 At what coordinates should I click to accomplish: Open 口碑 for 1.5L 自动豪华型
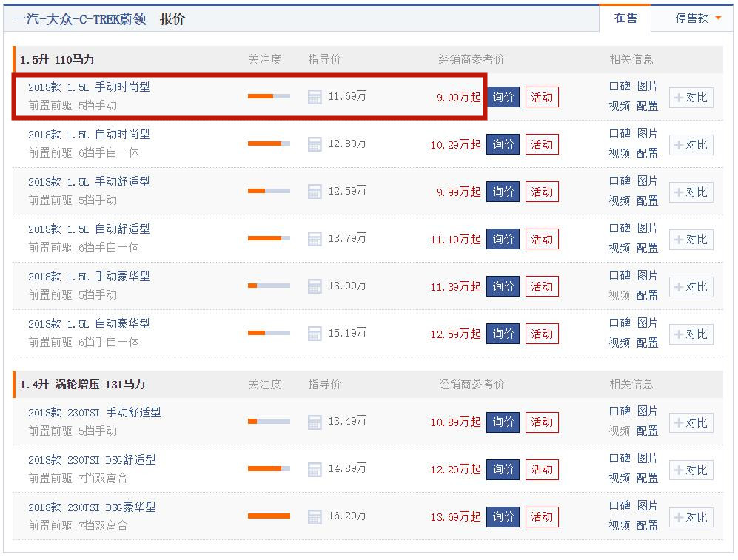pyautogui.click(x=620, y=323)
